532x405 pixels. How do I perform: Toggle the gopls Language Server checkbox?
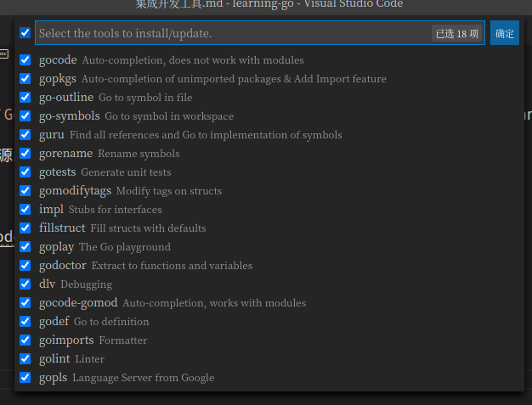pos(25,378)
